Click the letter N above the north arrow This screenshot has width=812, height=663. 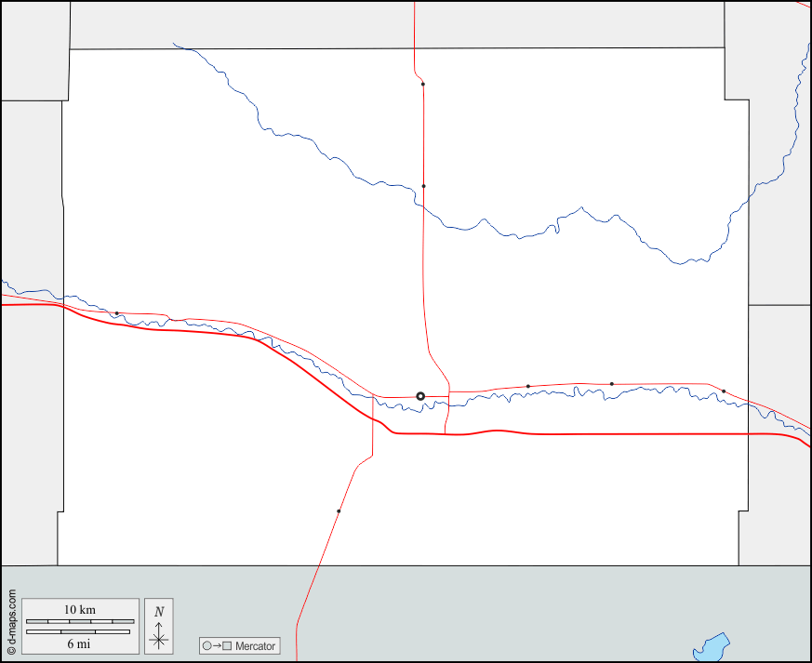159,611
